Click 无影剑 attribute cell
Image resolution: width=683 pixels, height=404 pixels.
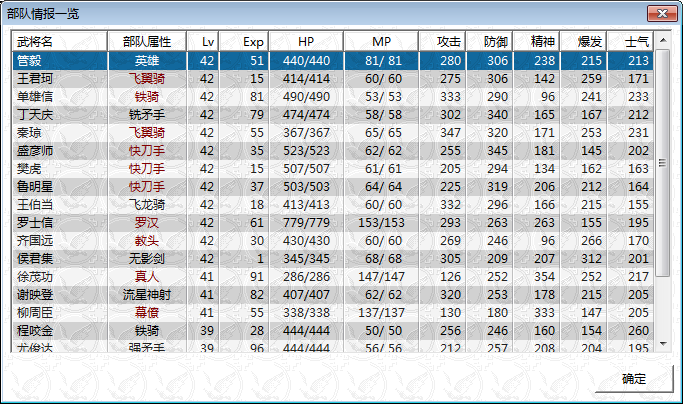pyautogui.click(x=147, y=258)
